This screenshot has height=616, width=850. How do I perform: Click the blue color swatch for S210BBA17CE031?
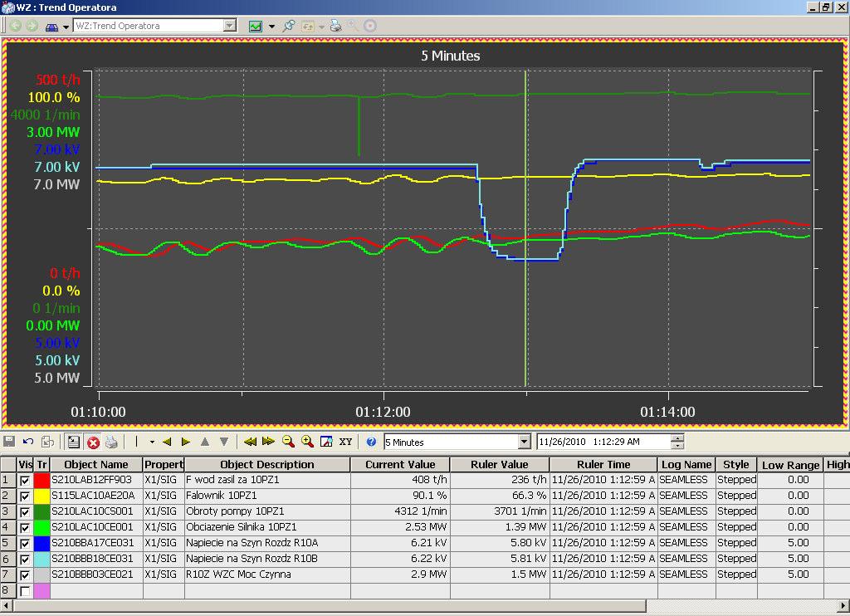point(42,543)
